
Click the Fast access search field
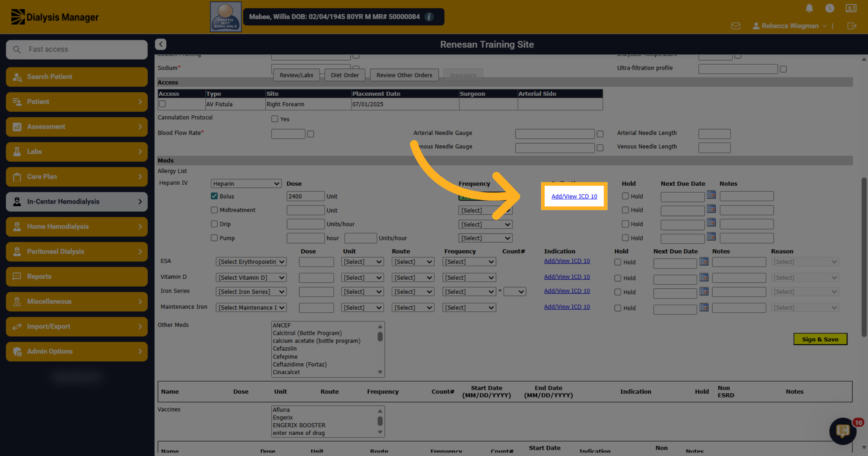coord(77,50)
